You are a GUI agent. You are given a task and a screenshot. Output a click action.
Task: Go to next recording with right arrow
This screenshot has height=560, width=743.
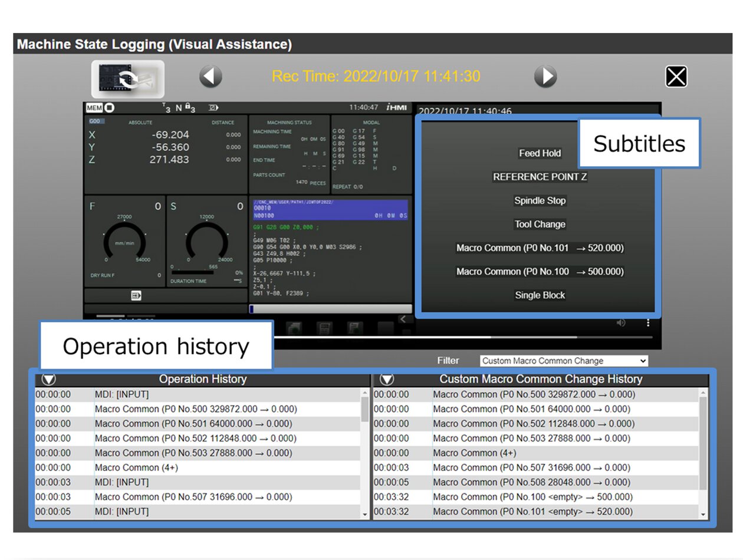click(545, 77)
